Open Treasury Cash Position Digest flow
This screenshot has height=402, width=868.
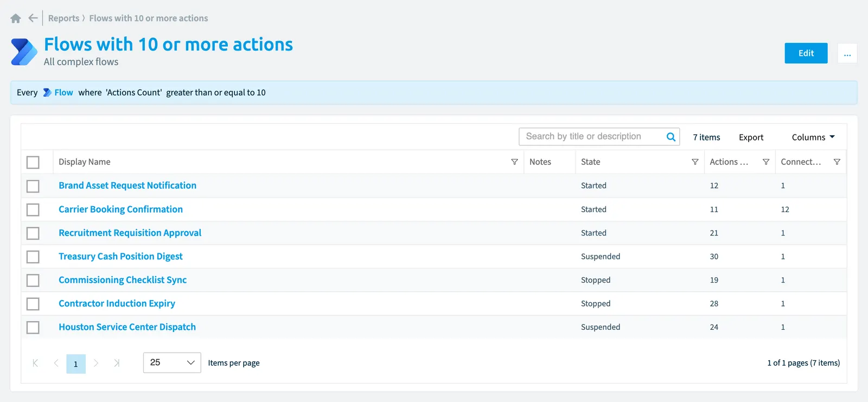point(120,256)
